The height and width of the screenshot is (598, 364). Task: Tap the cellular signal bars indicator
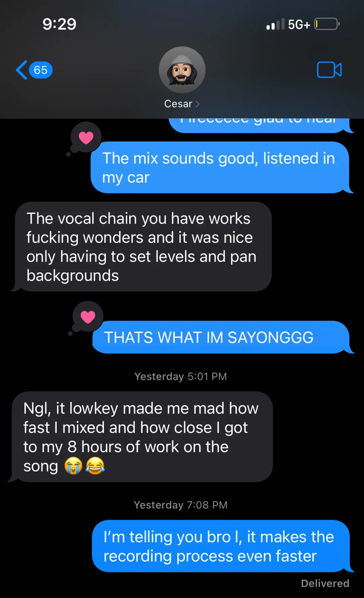275,24
